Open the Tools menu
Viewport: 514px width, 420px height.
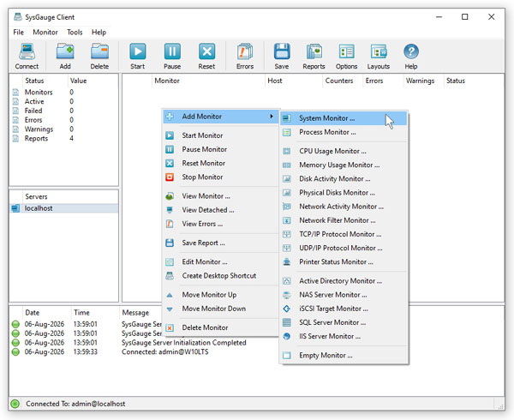click(x=75, y=32)
